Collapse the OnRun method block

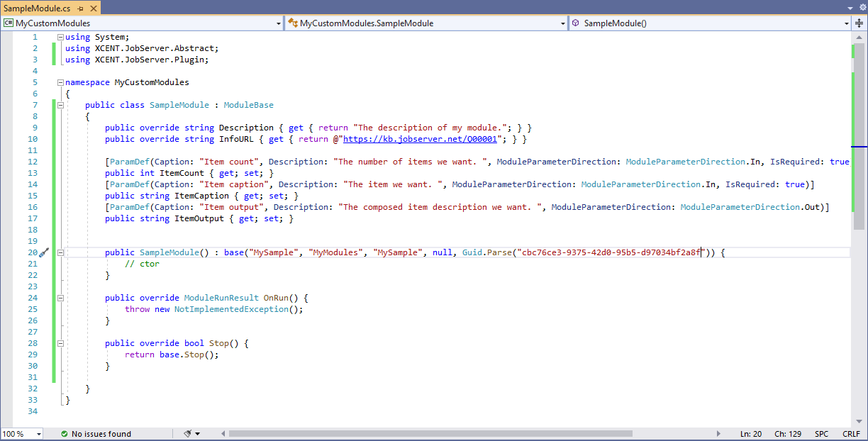pyautogui.click(x=60, y=298)
